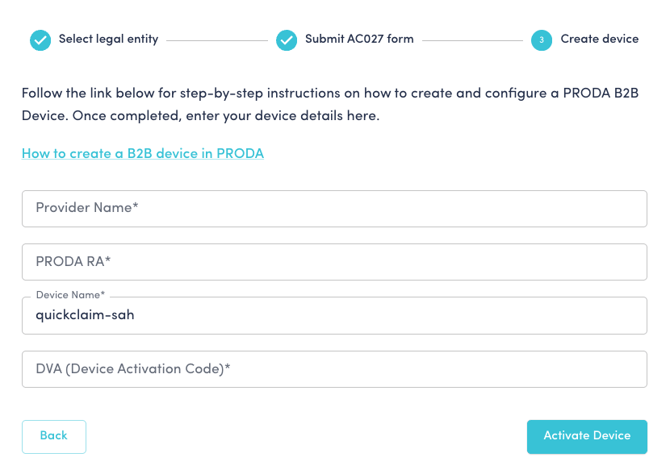Image resolution: width=670 pixels, height=474 pixels.
Task: Click the checkmark icon for Submit AC027 form
Action: coord(287,40)
